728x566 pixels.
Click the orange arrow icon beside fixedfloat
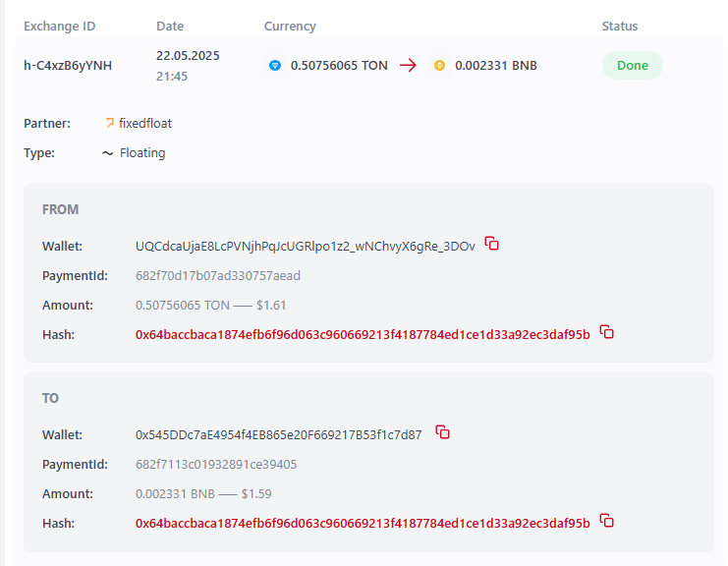(109, 124)
